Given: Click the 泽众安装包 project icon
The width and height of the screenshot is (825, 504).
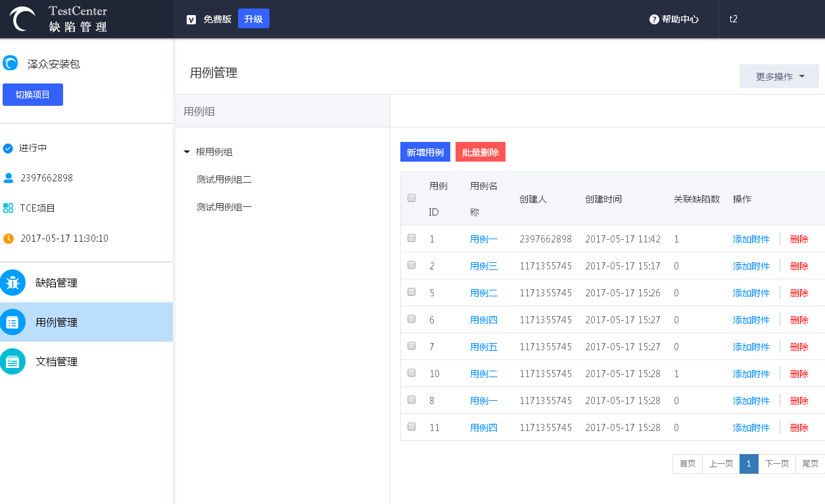Looking at the screenshot, I should (11, 63).
